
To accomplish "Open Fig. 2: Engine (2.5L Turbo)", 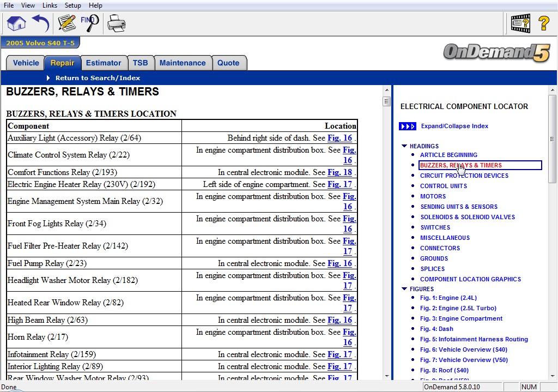I will (458, 308).
